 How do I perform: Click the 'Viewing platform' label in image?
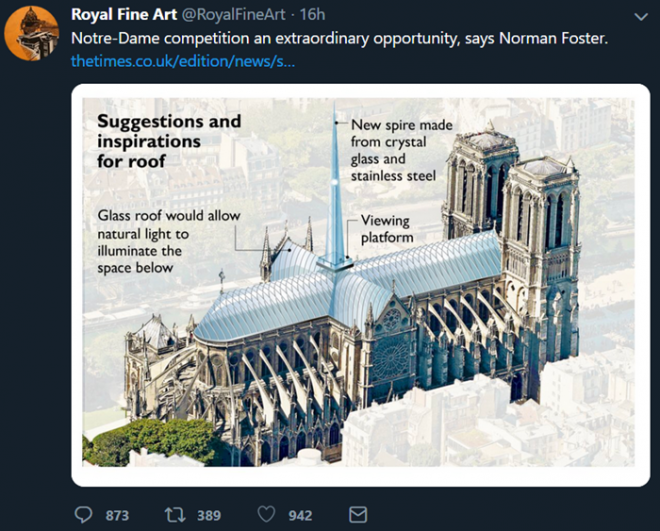click(386, 228)
